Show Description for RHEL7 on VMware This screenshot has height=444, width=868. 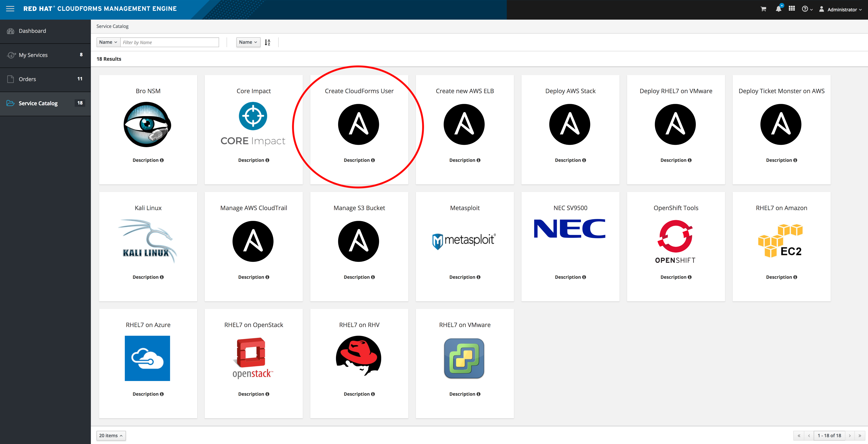point(465,394)
